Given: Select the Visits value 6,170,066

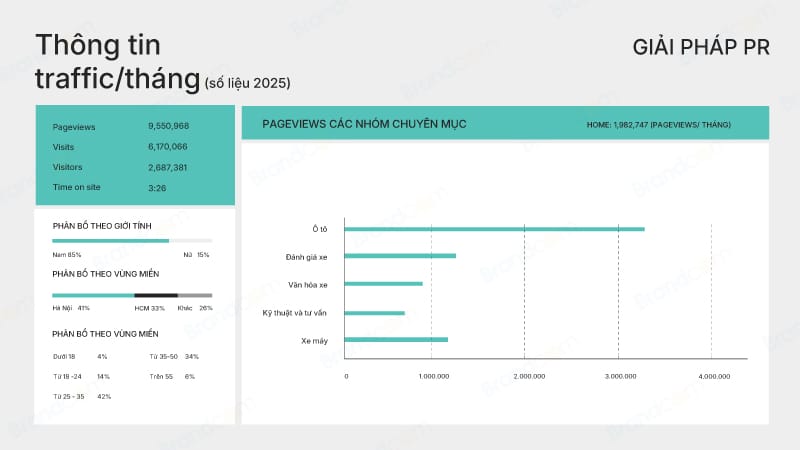Looking at the screenshot, I should (168, 147).
